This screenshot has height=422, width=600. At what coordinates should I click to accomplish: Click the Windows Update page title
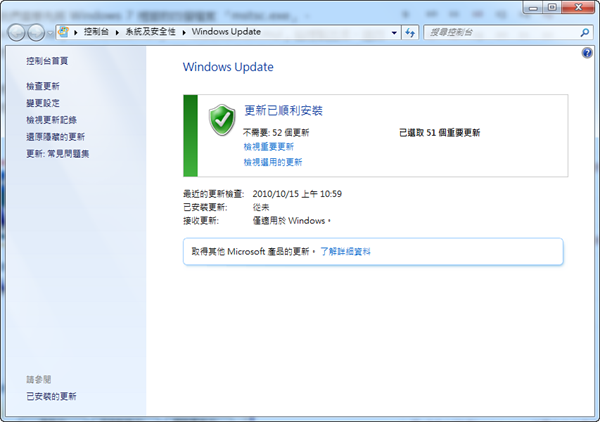pyautogui.click(x=228, y=67)
